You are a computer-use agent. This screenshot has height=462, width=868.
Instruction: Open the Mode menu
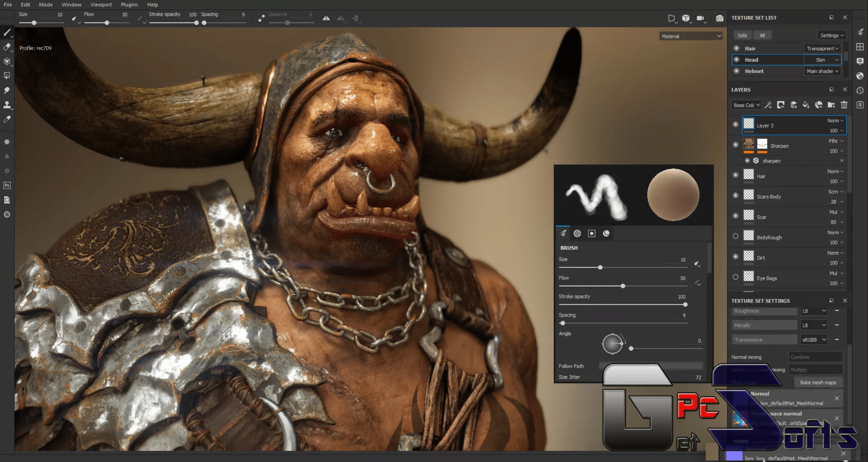[46, 5]
